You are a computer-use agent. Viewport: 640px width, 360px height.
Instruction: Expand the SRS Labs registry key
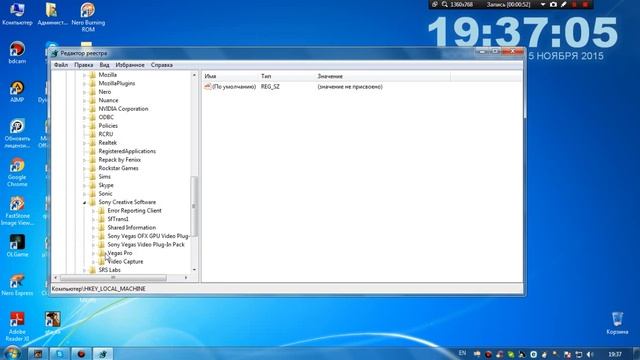[x=84, y=270]
